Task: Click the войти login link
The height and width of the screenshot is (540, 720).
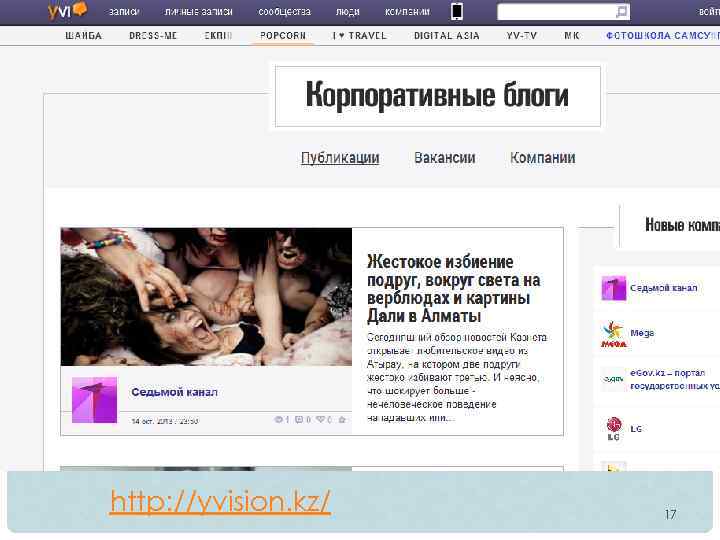Action: pyautogui.click(x=709, y=12)
